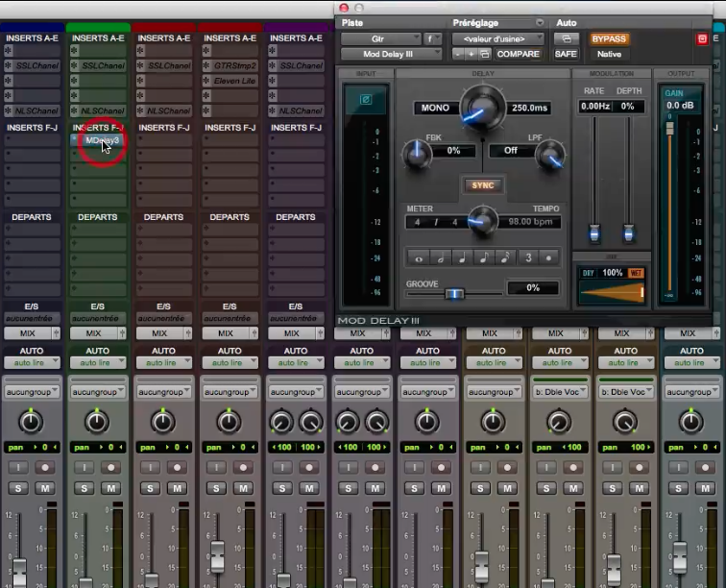The image size is (726, 588).
Task: Click the GAIN 0.0 dB value field
Action: pos(680,106)
